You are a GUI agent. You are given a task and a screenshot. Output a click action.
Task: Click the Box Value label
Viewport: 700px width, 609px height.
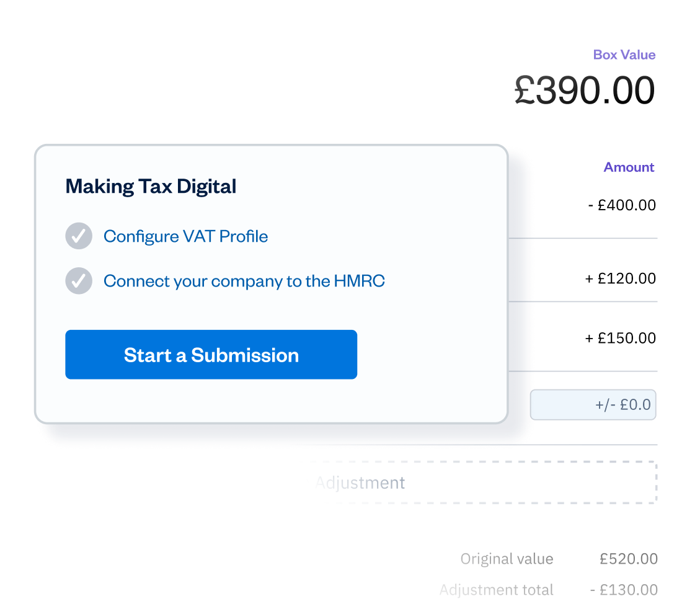click(624, 55)
